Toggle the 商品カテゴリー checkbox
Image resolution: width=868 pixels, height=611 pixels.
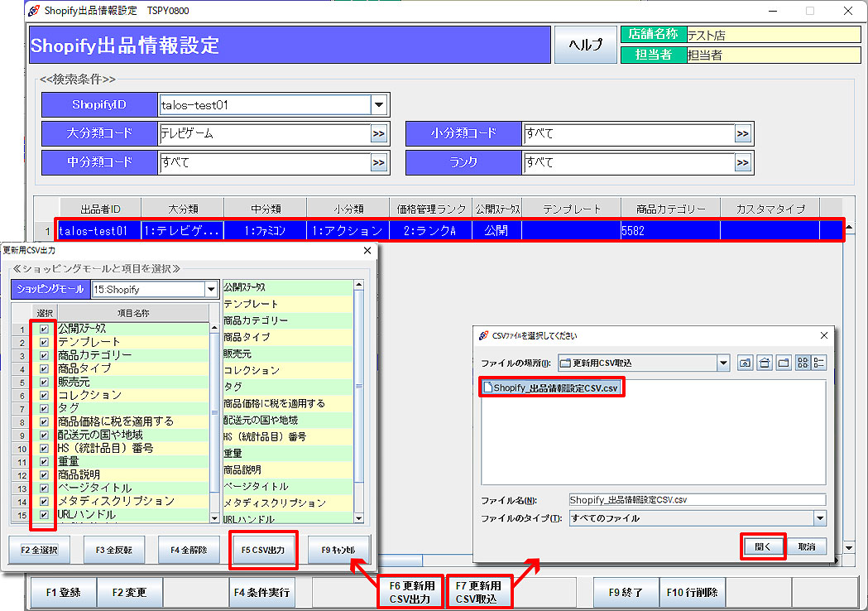[44, 355]
